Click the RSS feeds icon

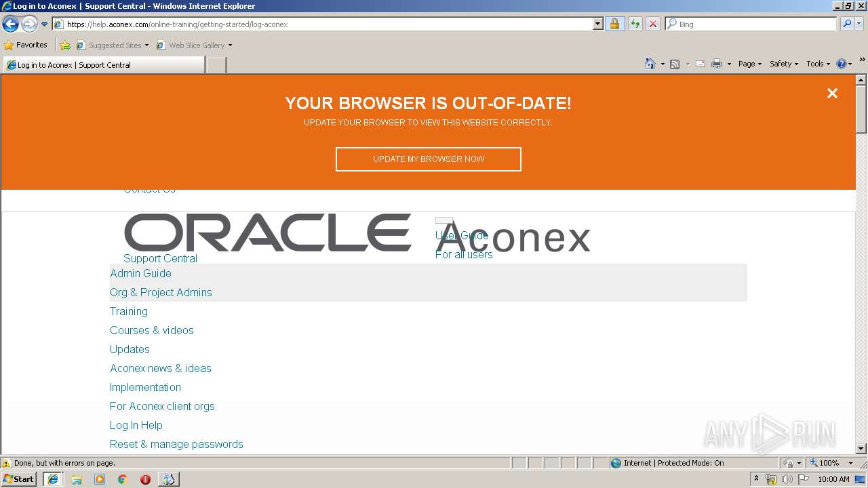675,64
